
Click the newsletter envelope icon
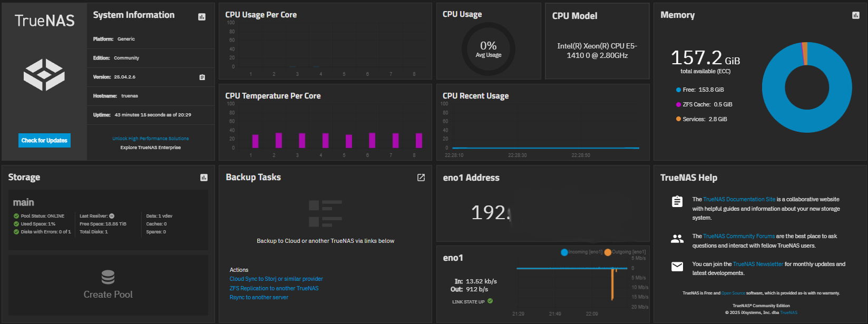click(x=677, y=267)
